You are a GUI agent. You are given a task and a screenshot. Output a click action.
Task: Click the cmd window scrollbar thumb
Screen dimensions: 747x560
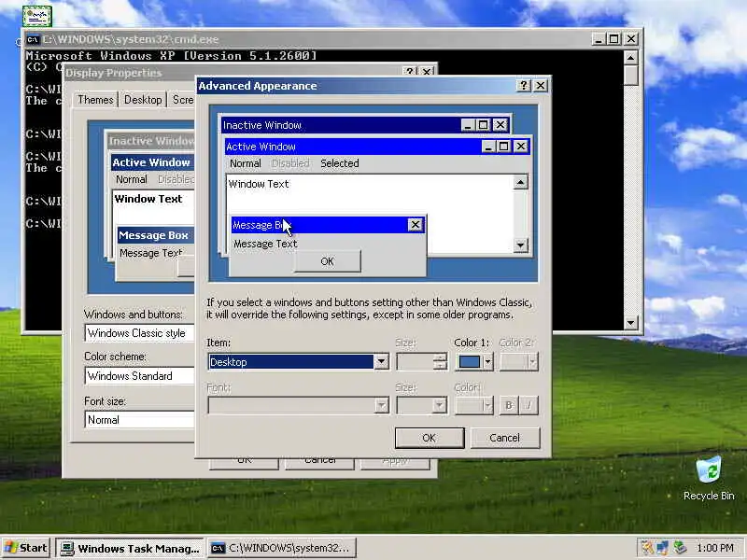pyautogui.click(x=631, y=76)
